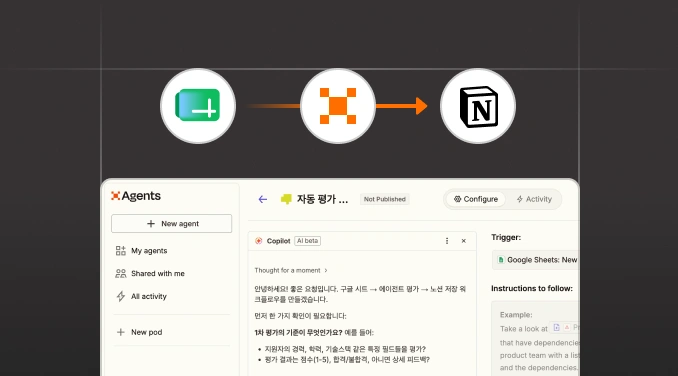The height and width of the screenshot is (376, 678).
Task: Click the Google Sheets icon in trigger
Action: click(x=501, y=260)
